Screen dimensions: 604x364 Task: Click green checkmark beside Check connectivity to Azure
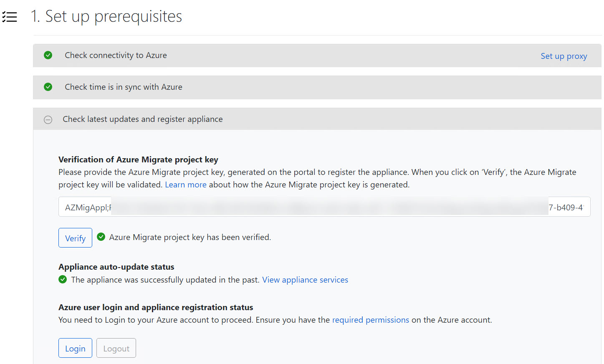pyautogui.click(x=48, y=55)
